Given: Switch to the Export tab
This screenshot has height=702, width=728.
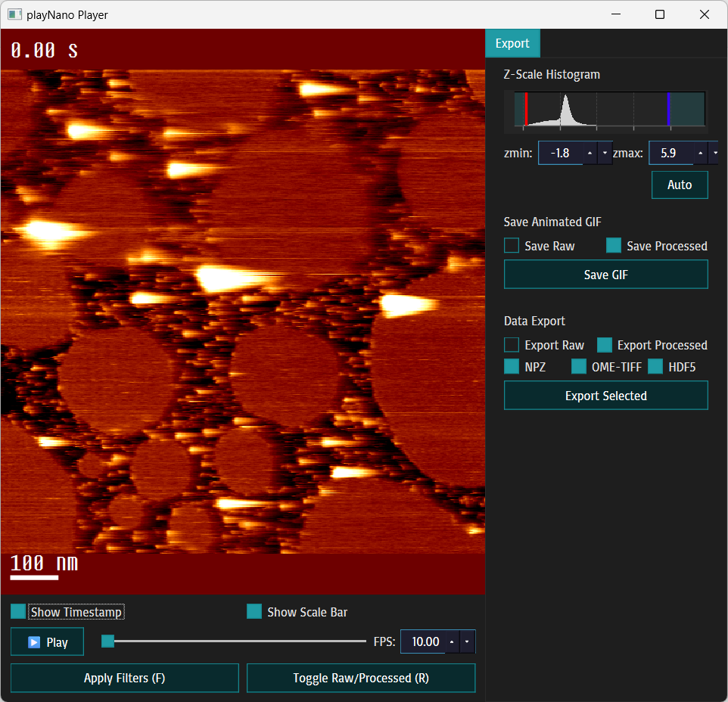Looking at the screenshot, I should pyautogui.click(x=512, y=43).
